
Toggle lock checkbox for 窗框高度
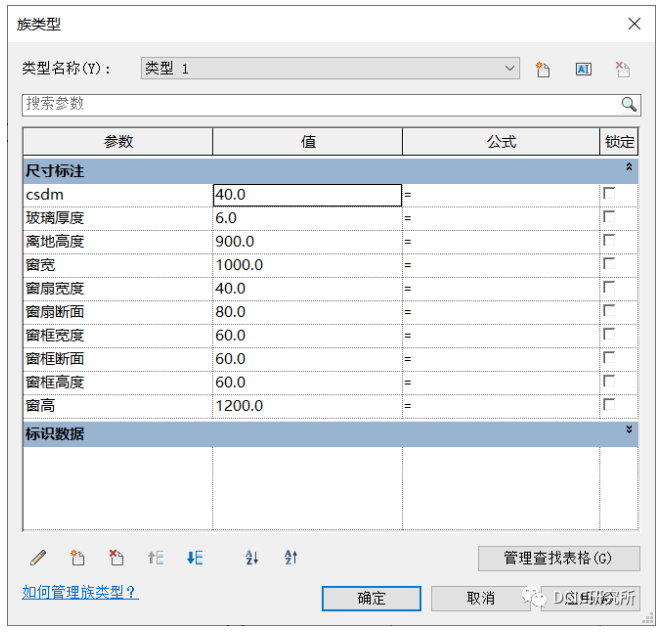point(609,381)
